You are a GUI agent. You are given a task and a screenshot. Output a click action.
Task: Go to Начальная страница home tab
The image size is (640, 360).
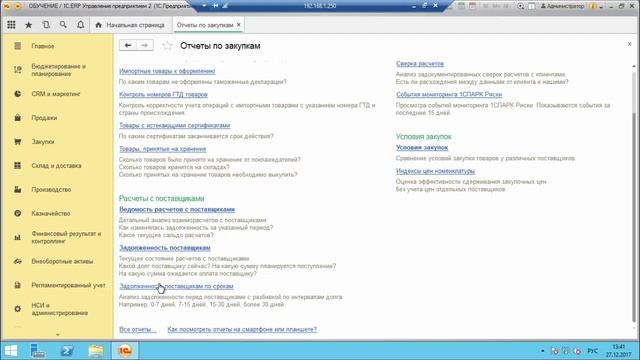[130, 25]
